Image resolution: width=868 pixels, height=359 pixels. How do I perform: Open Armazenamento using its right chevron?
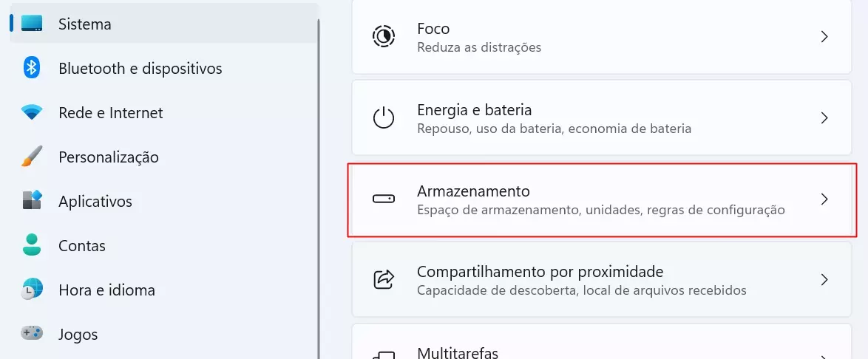[x=824, y=199]
